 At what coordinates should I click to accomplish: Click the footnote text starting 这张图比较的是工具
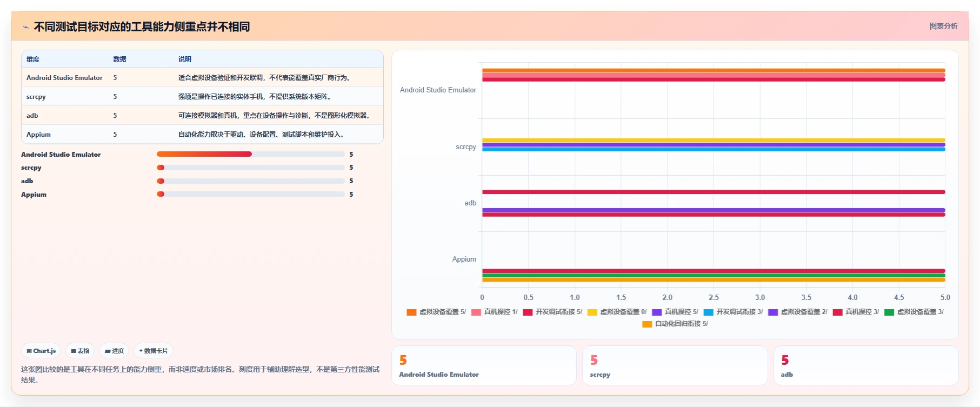(x=200, y=375)
